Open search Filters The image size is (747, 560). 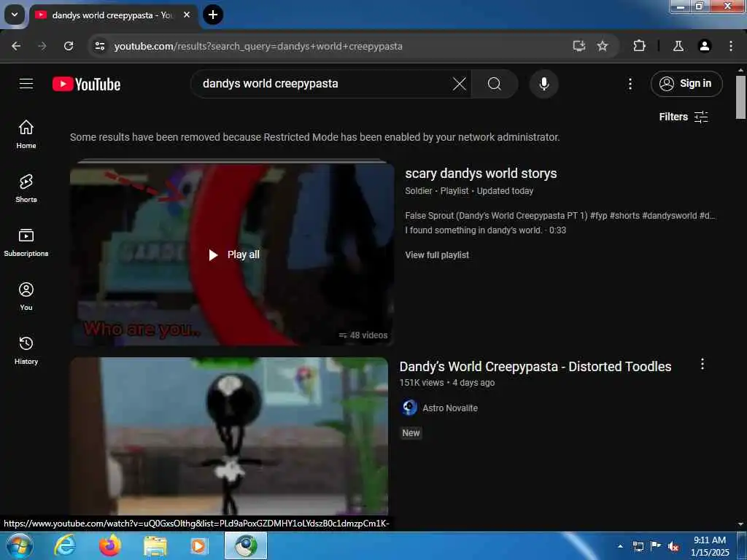[684, 117]
